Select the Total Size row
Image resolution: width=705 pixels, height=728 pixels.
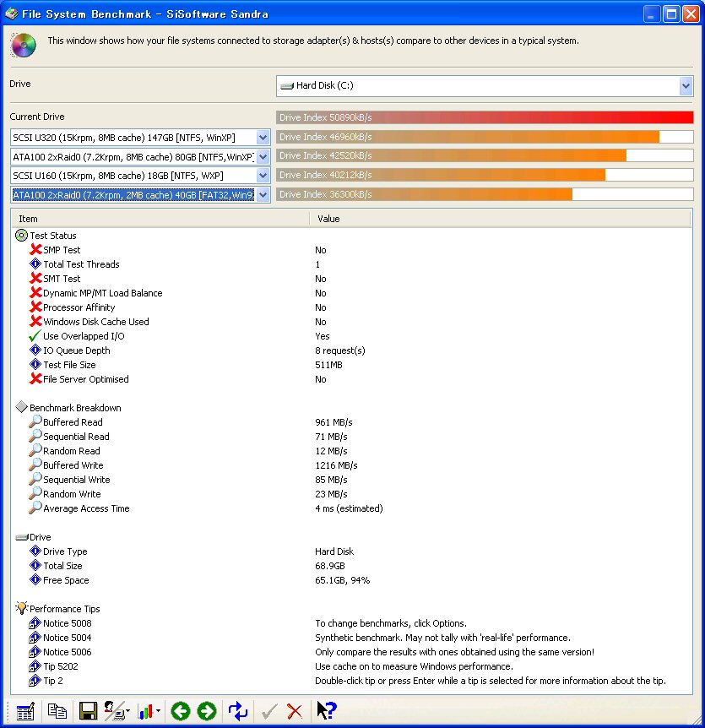351,566
